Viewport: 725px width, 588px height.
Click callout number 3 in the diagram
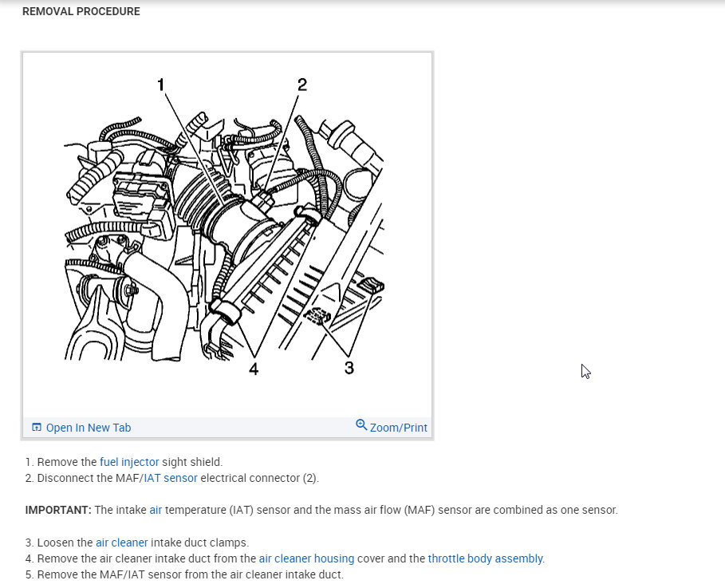pyautogui.click(x=349, y=368)
